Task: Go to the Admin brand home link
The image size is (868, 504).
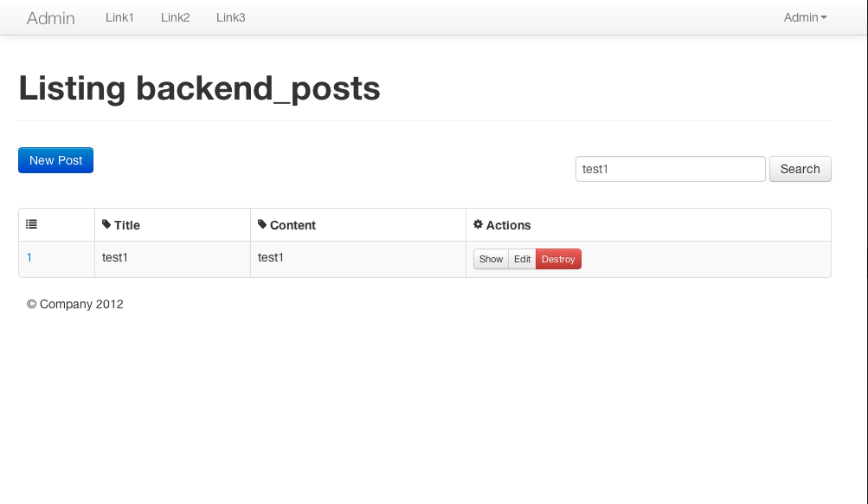Action: click(51, 18)
